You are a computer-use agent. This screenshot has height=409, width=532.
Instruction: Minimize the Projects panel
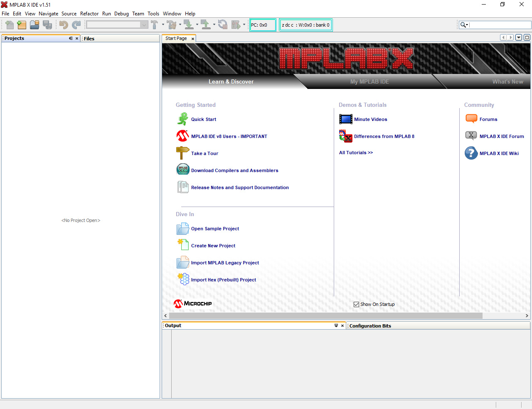pos(71,38)
